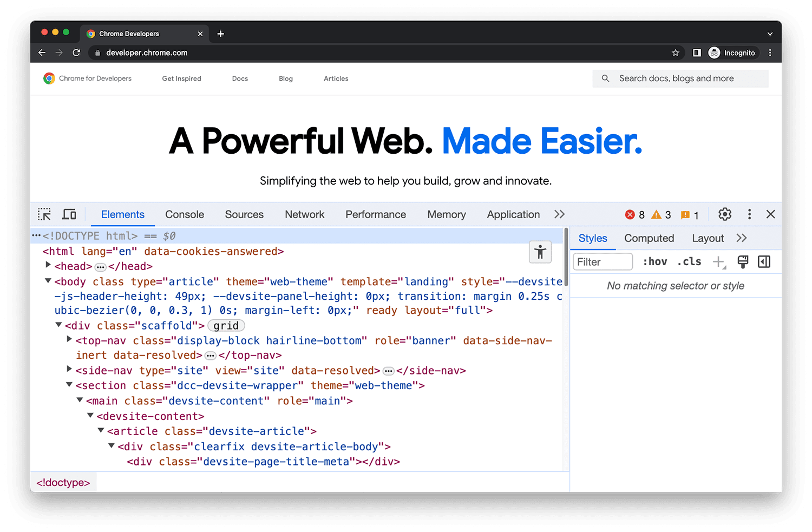The height and width of the screenshot is (532, 812).
Task: Toggle the device emulation toolbar icon
Action: click(x=69, y=214)
